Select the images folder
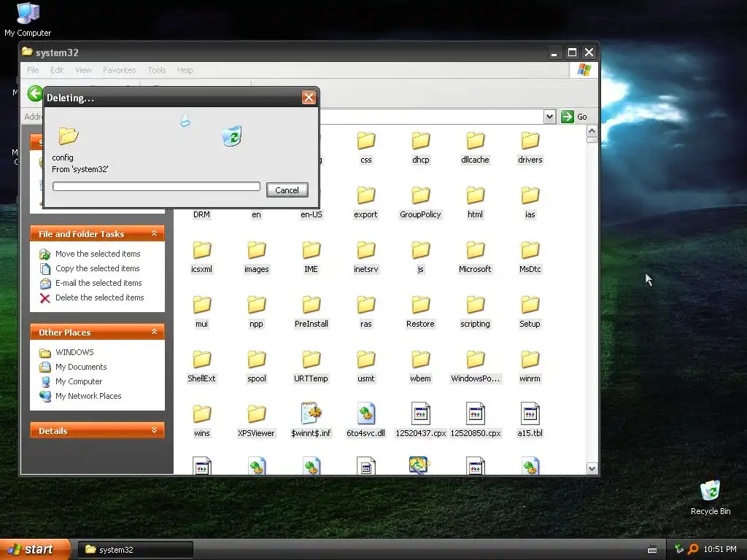 (x=256, y=257)
